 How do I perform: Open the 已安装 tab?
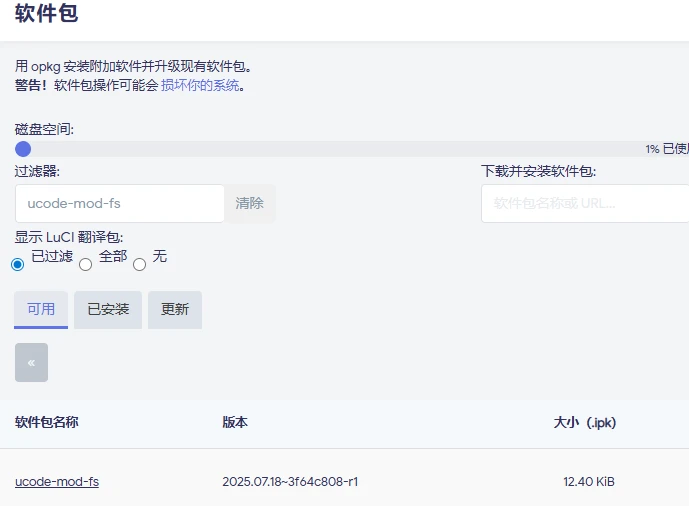pos(108,310)
